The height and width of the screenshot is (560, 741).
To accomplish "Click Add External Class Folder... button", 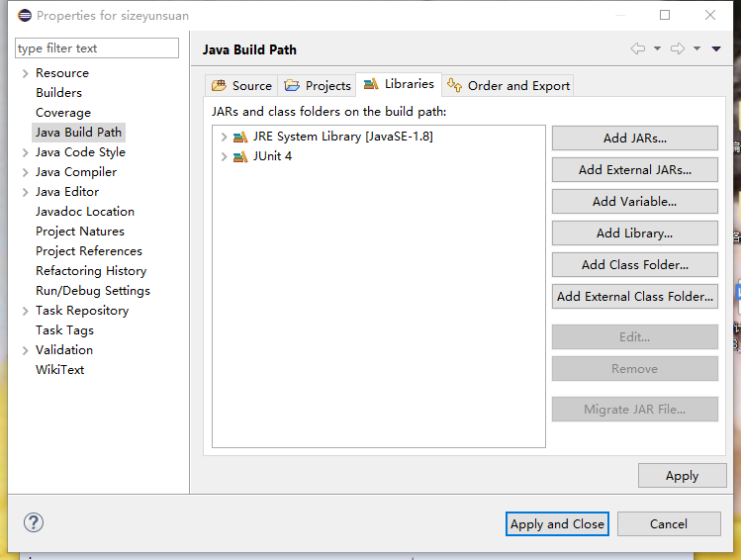I will 635,296.
